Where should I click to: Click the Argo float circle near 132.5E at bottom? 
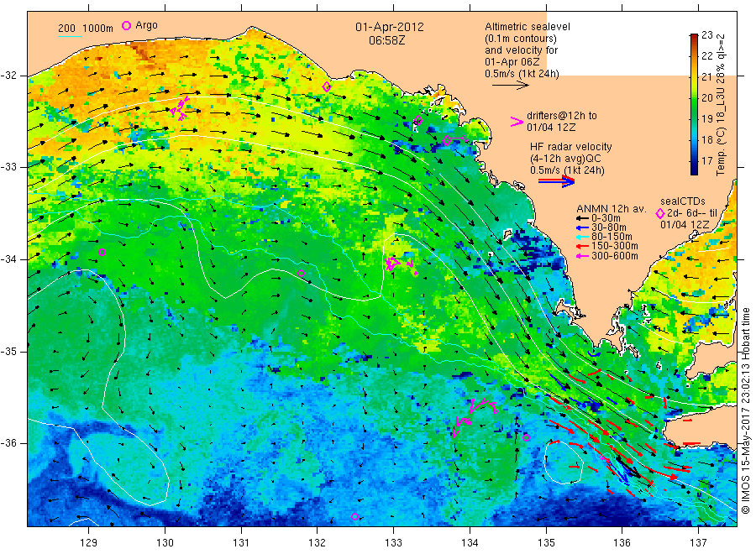click(x=354, y=517)
